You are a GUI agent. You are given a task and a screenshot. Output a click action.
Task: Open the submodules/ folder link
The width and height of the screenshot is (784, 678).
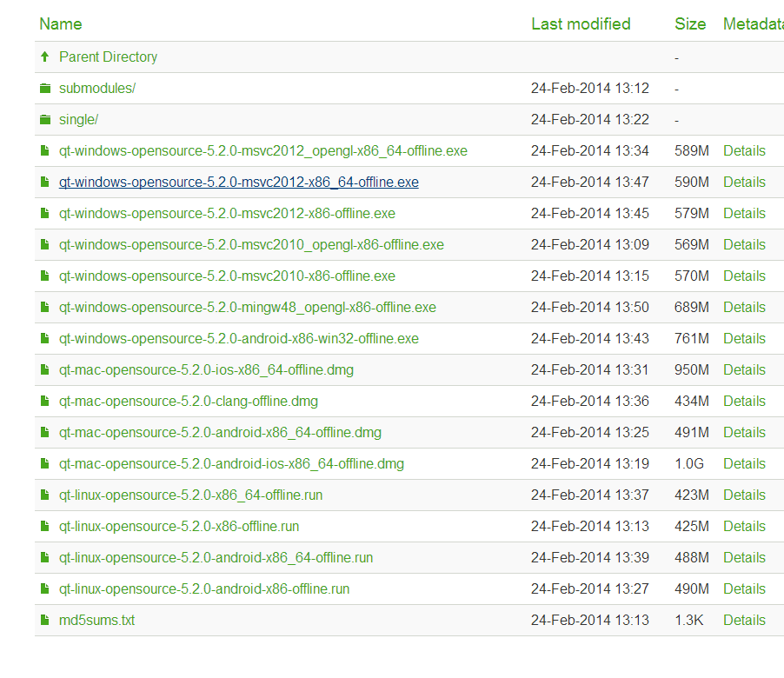pos(97,89)
